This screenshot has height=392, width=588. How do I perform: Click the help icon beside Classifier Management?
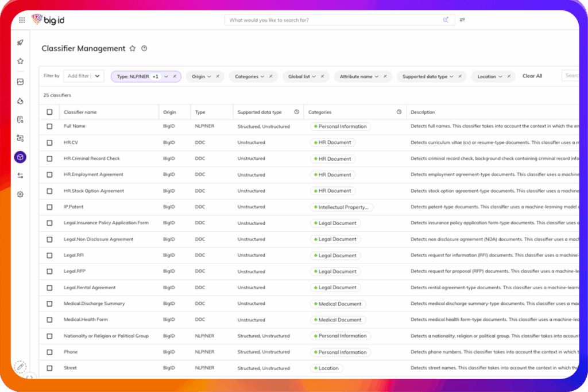click(144, 49)
